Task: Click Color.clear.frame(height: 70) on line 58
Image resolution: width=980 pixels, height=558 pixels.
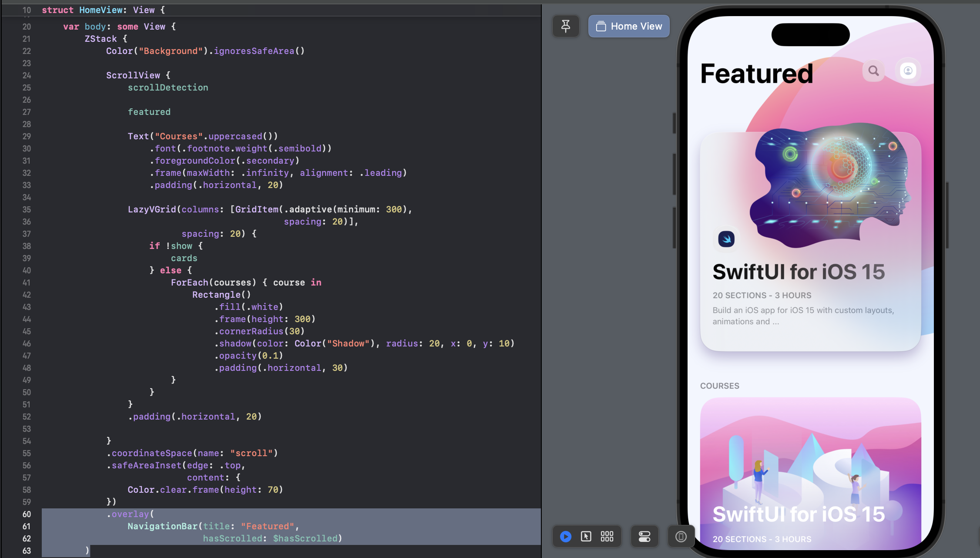Action: pyautogui.click(x=205, y=490)
